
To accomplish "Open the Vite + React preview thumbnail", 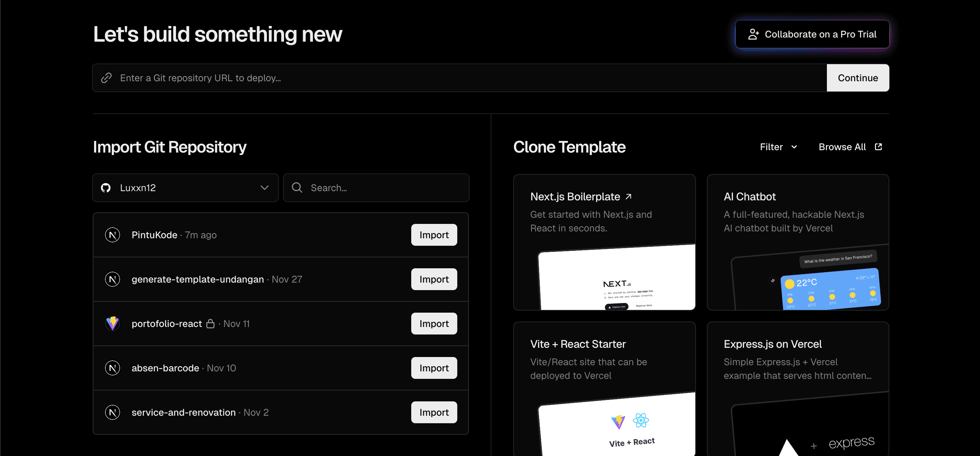I will [x=616, y=424].
